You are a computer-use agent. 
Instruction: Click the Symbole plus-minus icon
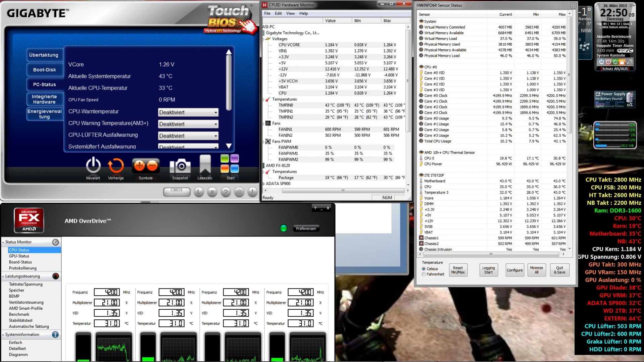(146, 166)
